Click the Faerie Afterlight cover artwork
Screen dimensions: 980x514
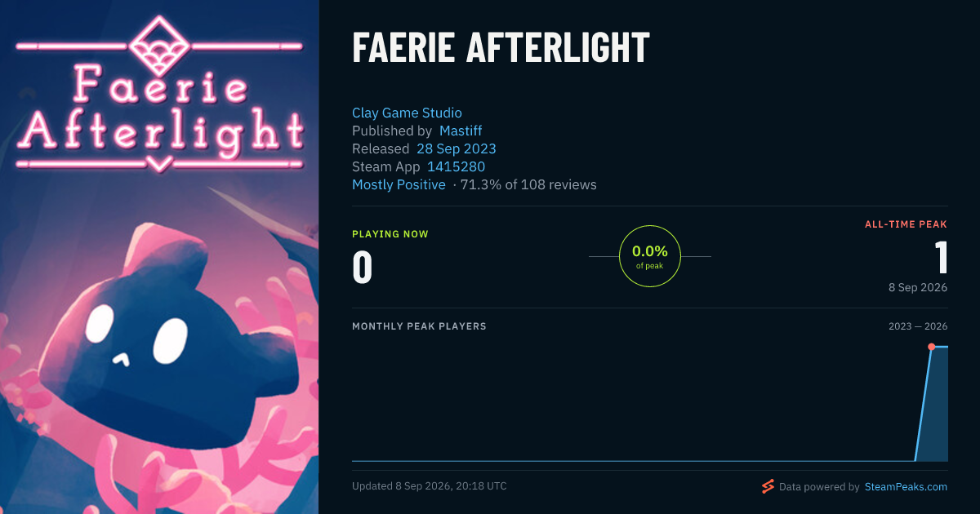(x=159, y=257)
